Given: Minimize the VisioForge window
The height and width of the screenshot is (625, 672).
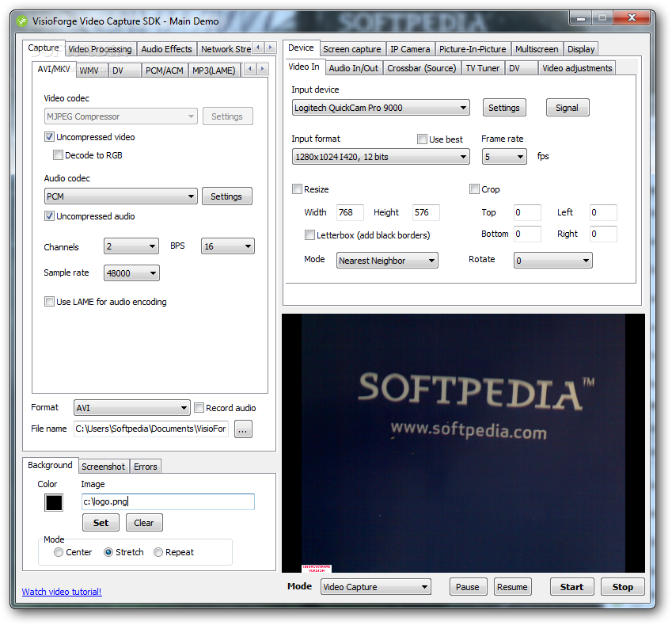Looking at the screenshot, I should pos(581,18).
